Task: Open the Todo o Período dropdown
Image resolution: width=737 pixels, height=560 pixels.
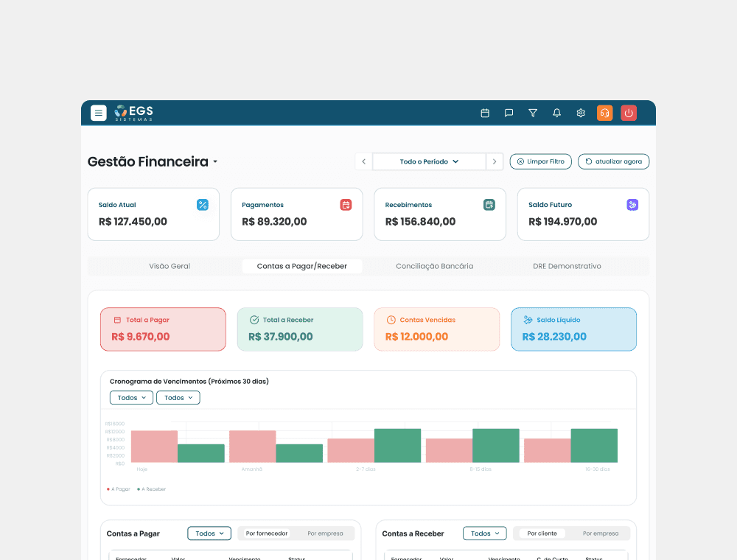Action: (x=429, y=161)
